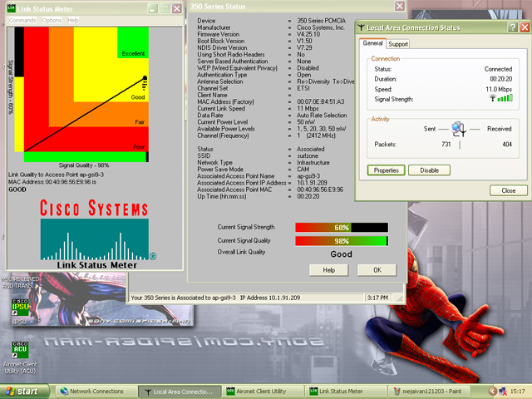Click OK in 350 Series Status window
The image size is (532, 399).
pyautogui.click(x=377, y=270)
